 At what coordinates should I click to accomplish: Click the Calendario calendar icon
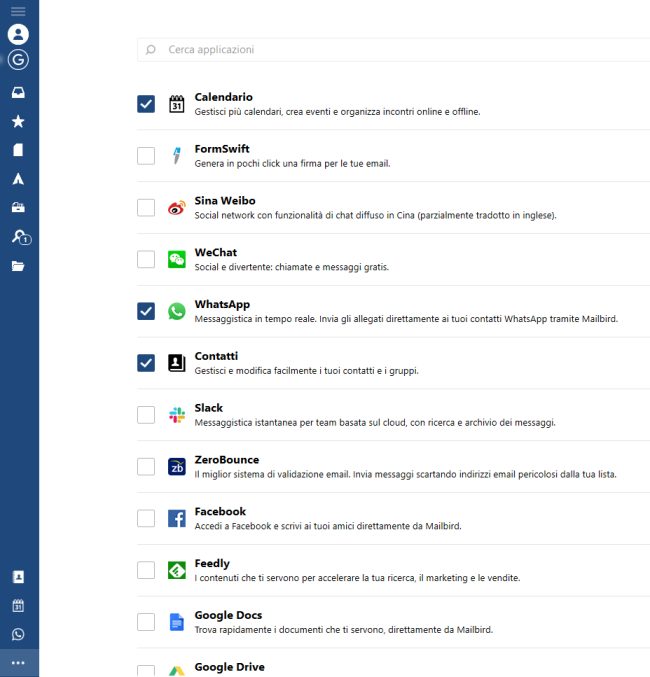click(177, 104)
